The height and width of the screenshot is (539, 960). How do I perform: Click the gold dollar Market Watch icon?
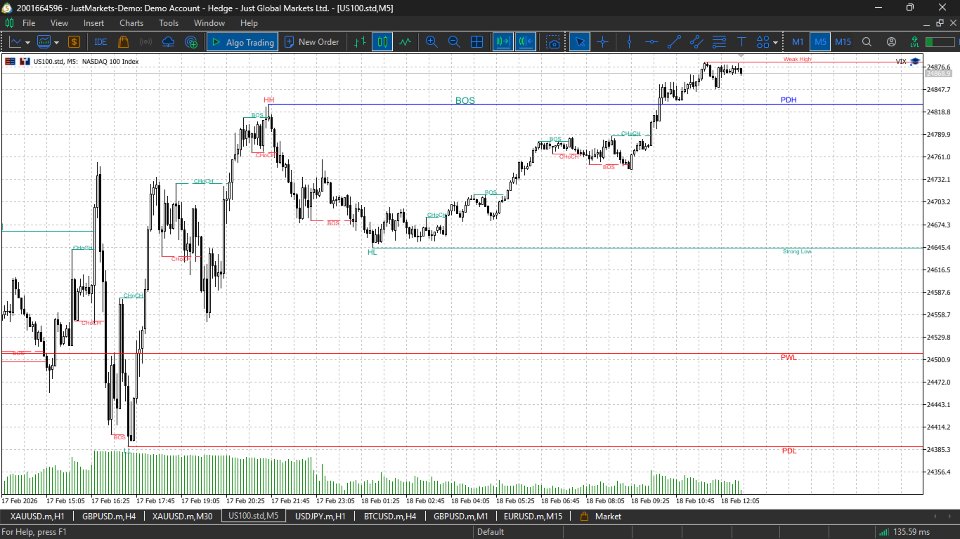click(x=74, y=42)
